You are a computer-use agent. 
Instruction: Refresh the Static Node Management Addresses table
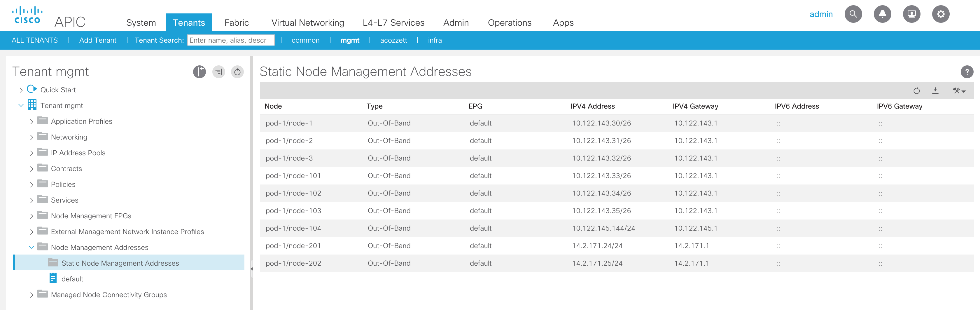916,91
